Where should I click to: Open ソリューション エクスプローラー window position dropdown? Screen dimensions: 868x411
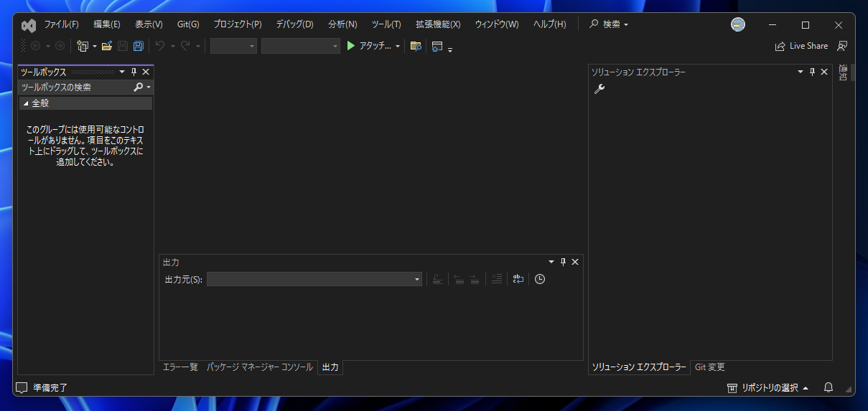[x=801, y=72]
